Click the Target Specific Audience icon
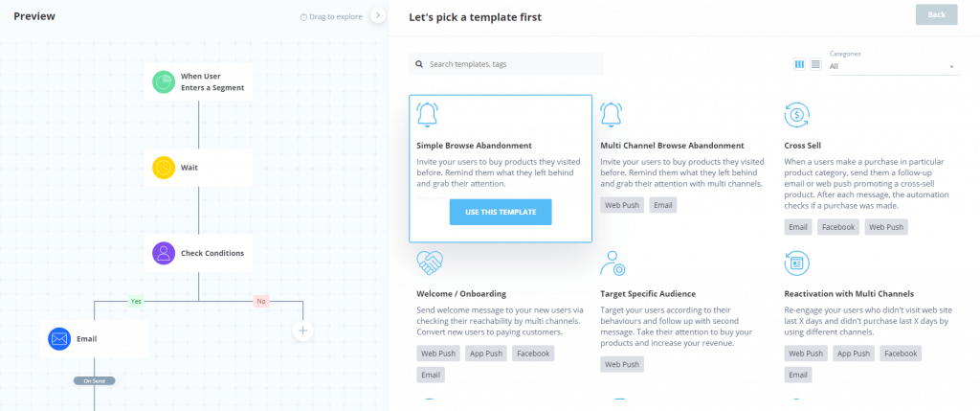980x411 pixels. [612, 262]
